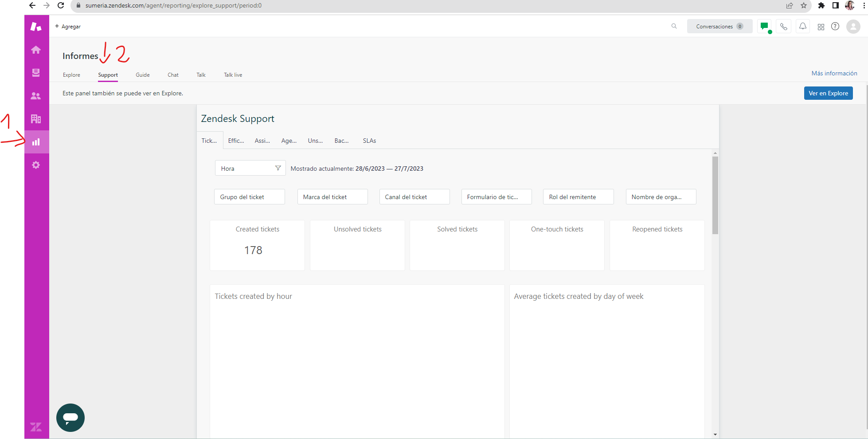
Task: Click the Talk phone icon
Action: click(783, 27)
